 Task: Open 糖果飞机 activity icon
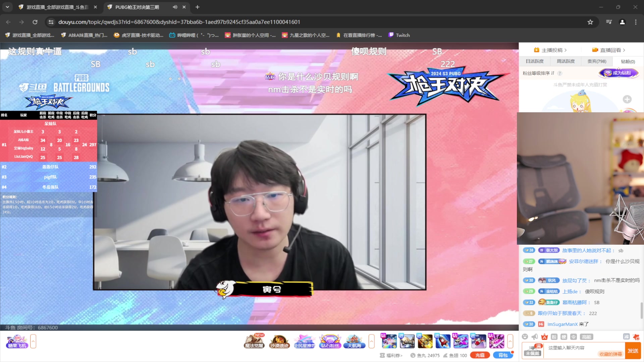(17, 341)
